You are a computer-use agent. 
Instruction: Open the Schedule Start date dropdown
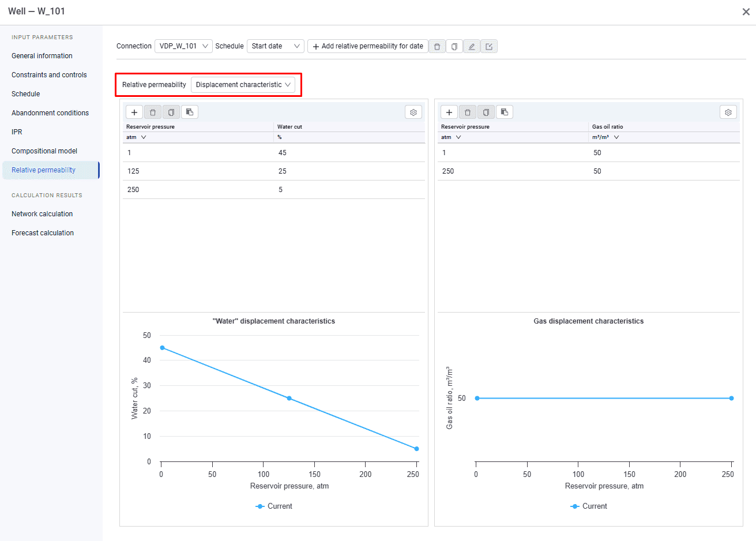[x=276, y=46]
